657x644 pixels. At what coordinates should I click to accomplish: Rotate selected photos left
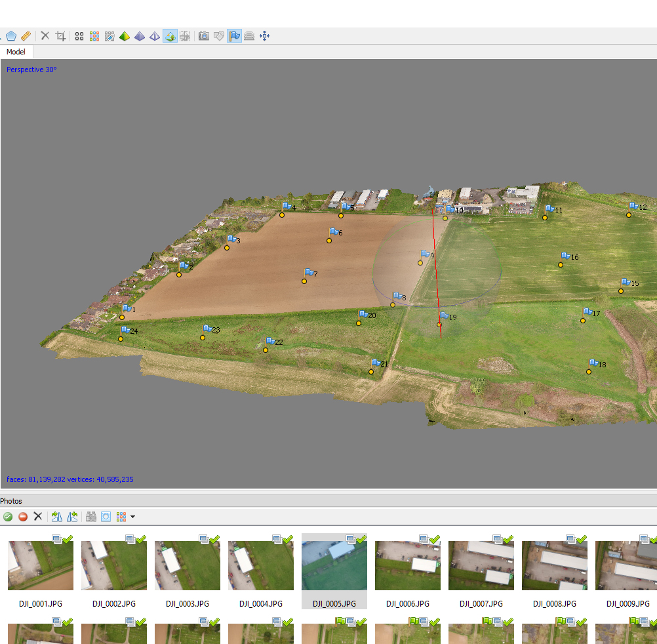point(72,517)
